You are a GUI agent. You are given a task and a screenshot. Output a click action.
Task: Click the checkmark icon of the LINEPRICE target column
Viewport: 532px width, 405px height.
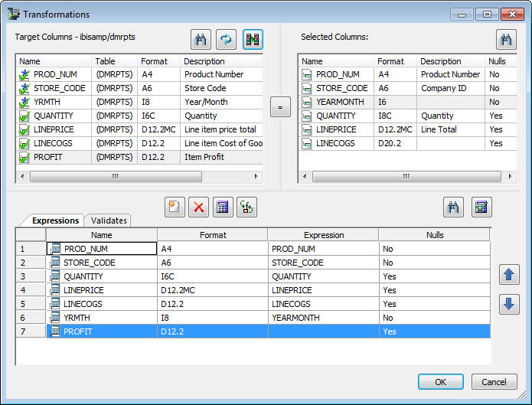24,130
